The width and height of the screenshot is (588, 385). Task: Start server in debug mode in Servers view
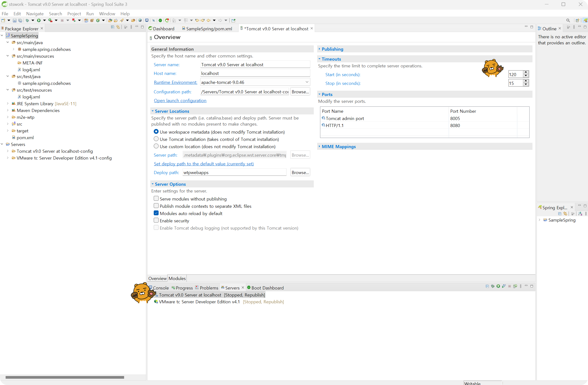tap(493, 286)
